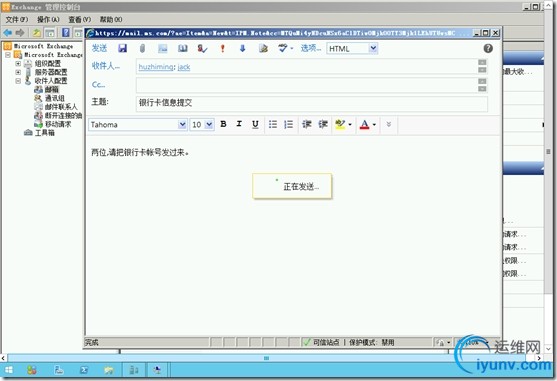
Task: Click the huzhiming recipient link
Action: [x=156, y=67]
